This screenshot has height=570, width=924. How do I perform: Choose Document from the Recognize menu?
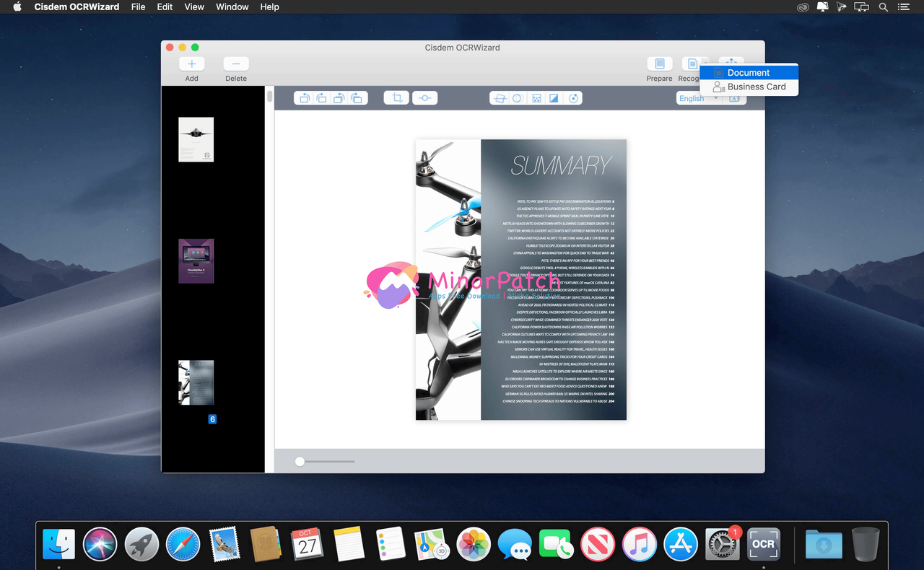point(749,72)
